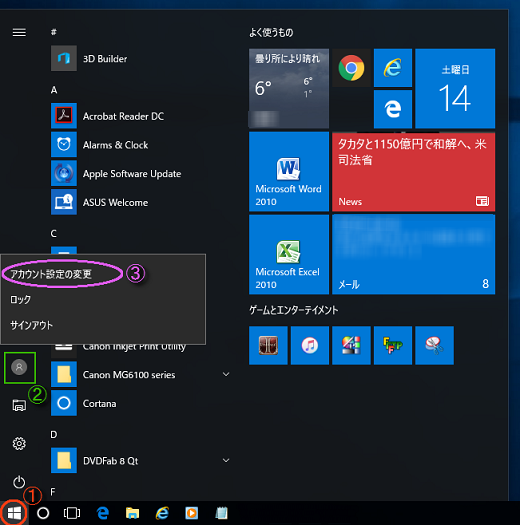
Task: Click the user account avatar icon
Action: [19, 367]
